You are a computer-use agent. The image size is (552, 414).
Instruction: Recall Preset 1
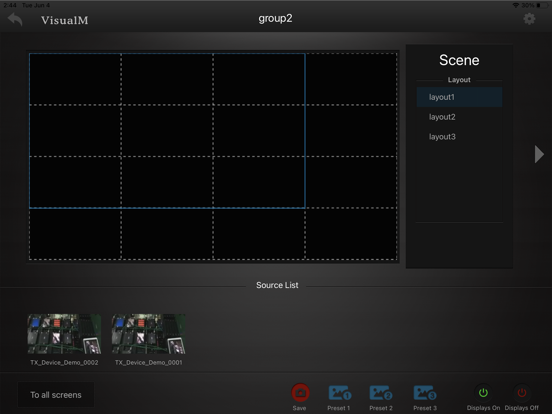coord(340,393)
